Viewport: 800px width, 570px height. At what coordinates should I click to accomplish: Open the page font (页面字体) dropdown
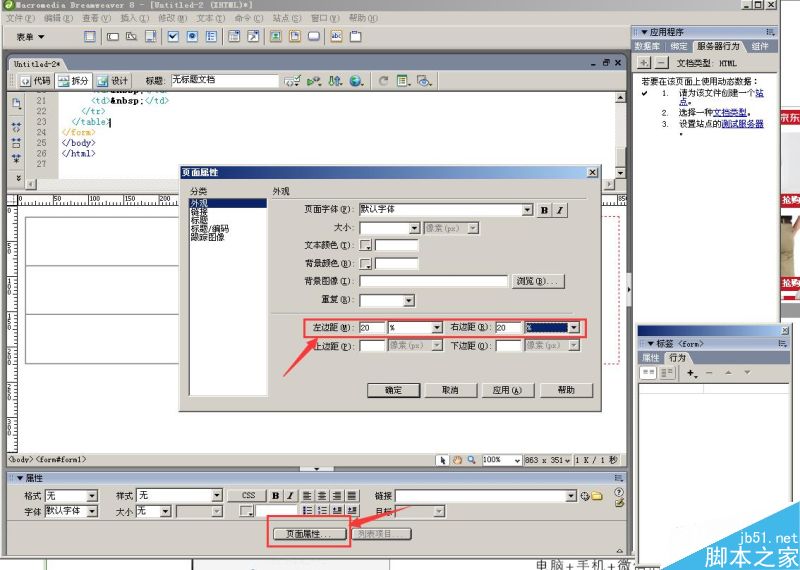pyautogui.click(x=527, y=210)
